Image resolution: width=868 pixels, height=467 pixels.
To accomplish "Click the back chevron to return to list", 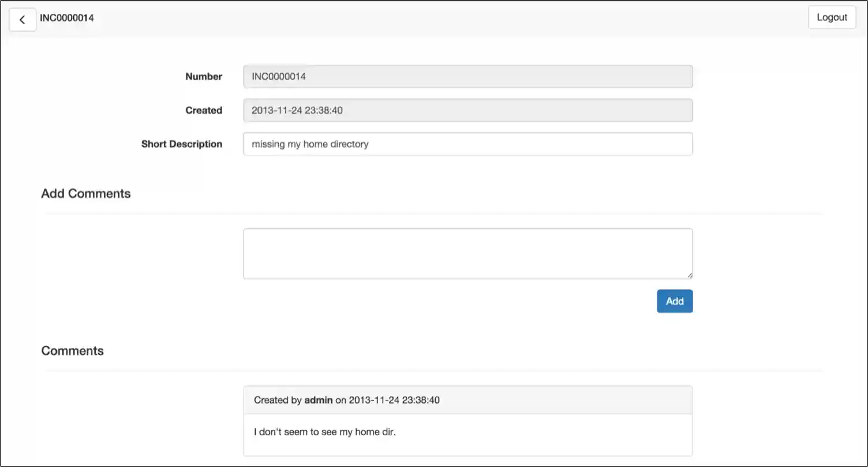I will 22,20.
